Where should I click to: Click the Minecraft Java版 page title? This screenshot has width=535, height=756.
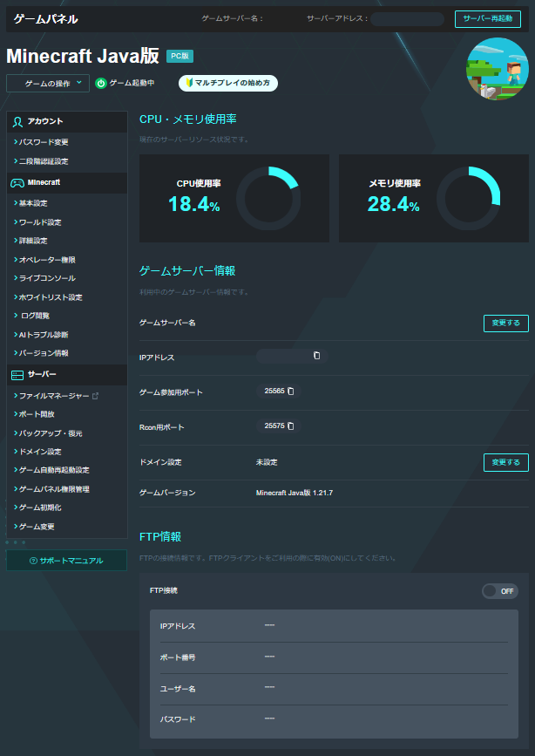pyautogui.click(x=83, y=56)
